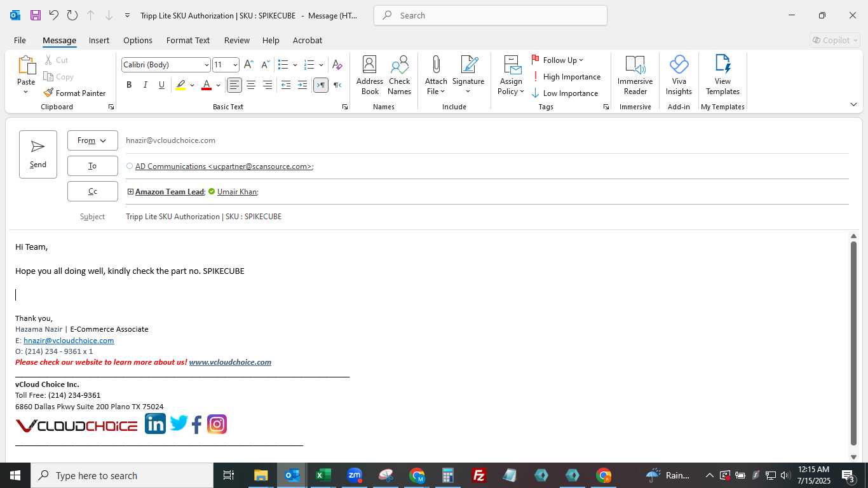The width and height of the screenshot is (868, 488).
Task: Click the Cc button
Action: 93,191
